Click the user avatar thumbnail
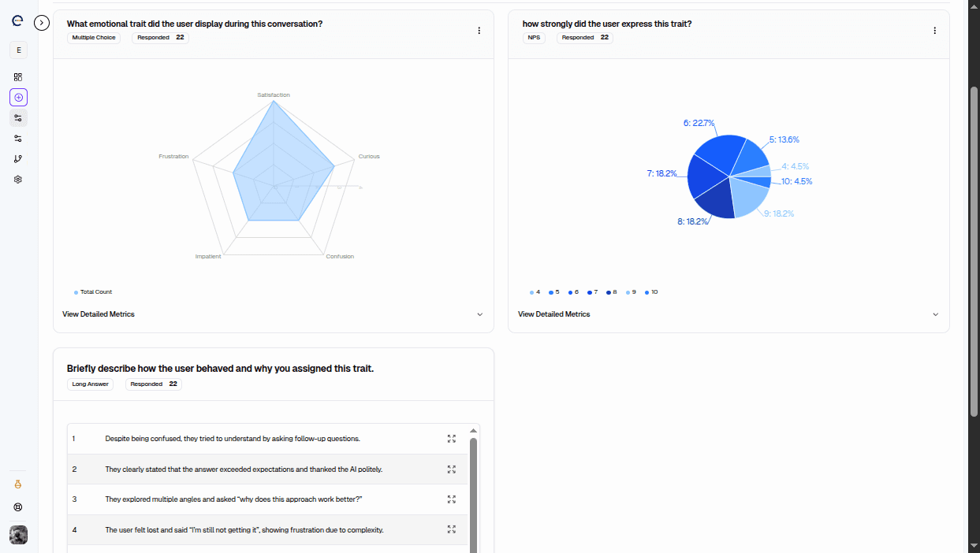This screenshot has height=553, width=980. 18,535
